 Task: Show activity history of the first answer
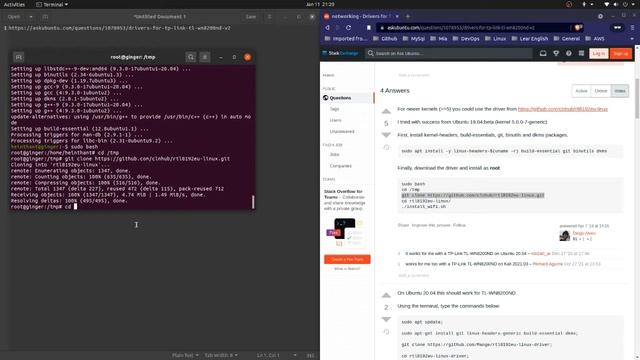click(x=386, y=147)
